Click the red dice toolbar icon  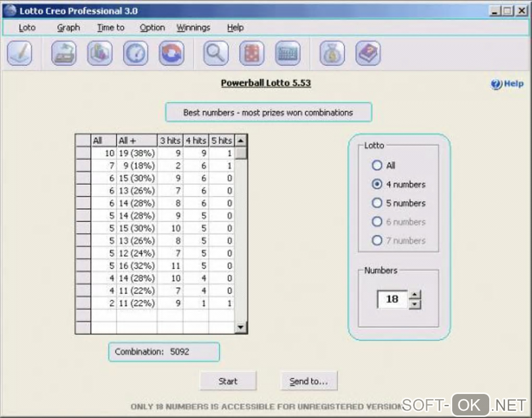(252, 53)
